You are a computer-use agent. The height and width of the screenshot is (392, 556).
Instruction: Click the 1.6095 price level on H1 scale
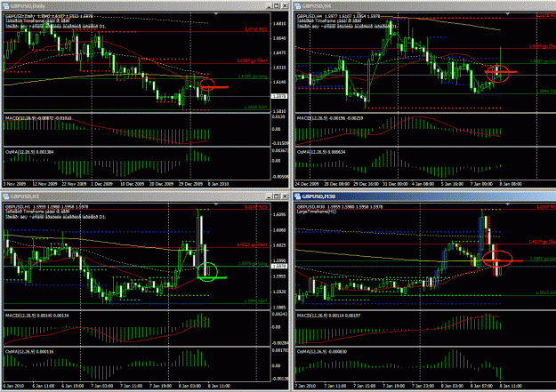point(279,214)
